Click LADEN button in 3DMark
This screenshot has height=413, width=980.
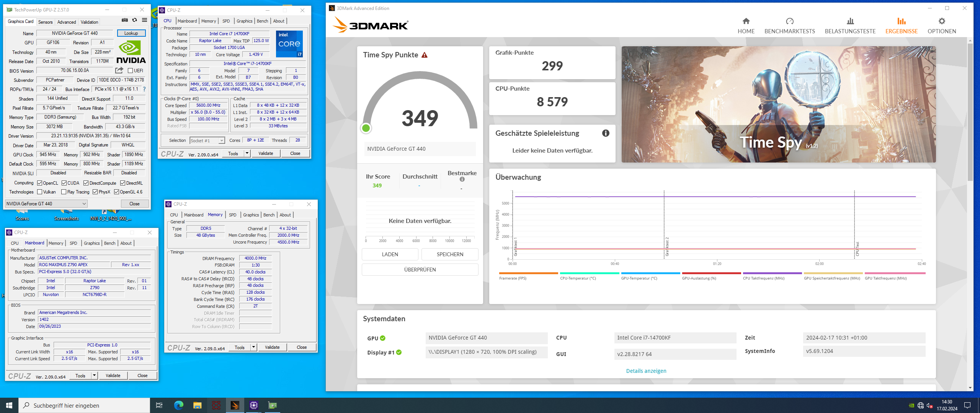coord(390,254)
